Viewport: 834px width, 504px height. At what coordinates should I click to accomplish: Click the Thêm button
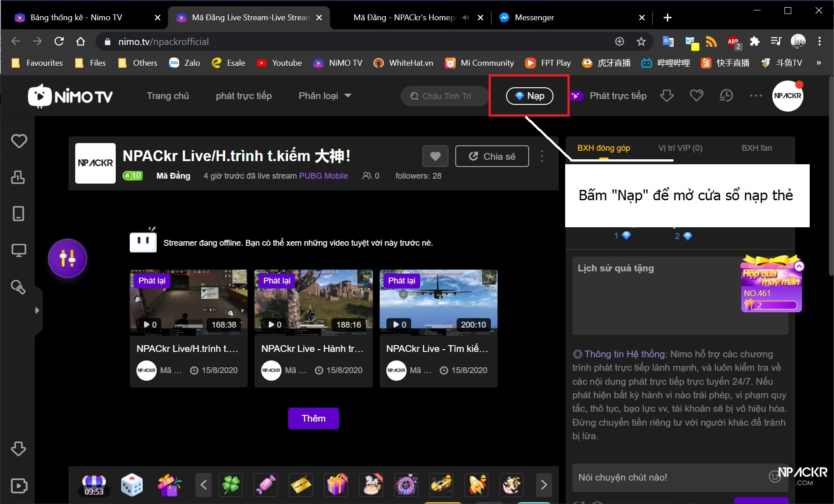pos(313,418)
